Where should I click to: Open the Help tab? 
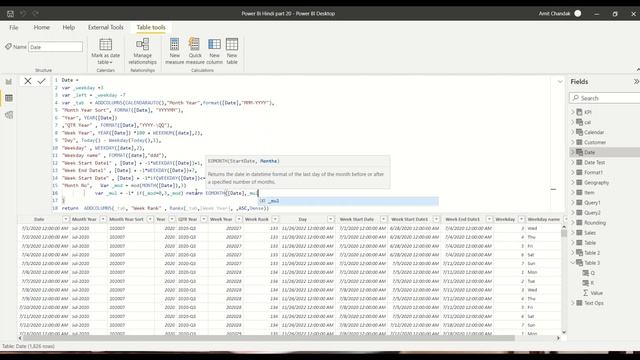69,27
